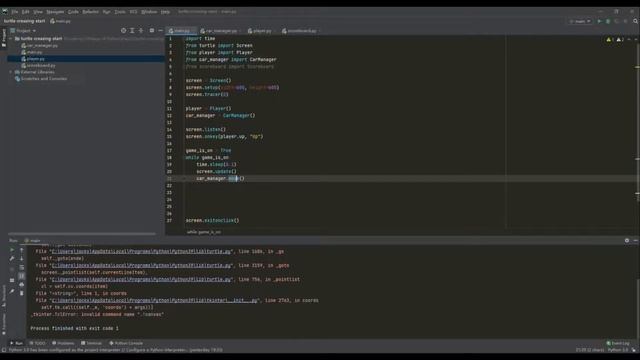Open the Run menu

pos(107,12)
